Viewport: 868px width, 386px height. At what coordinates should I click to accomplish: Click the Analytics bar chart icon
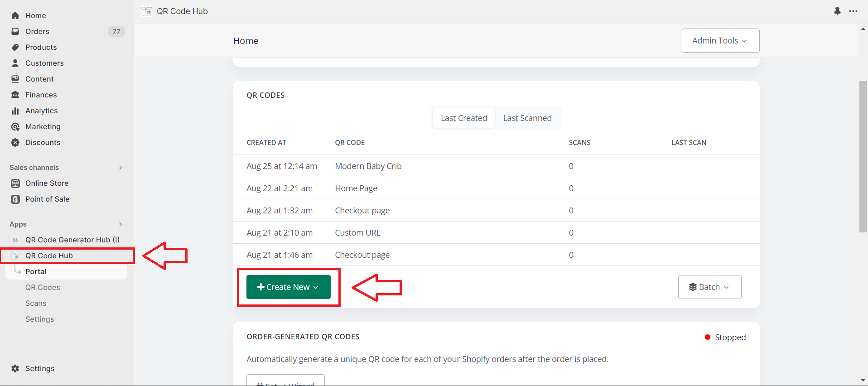pyautogui.click(x=15, y=111)
